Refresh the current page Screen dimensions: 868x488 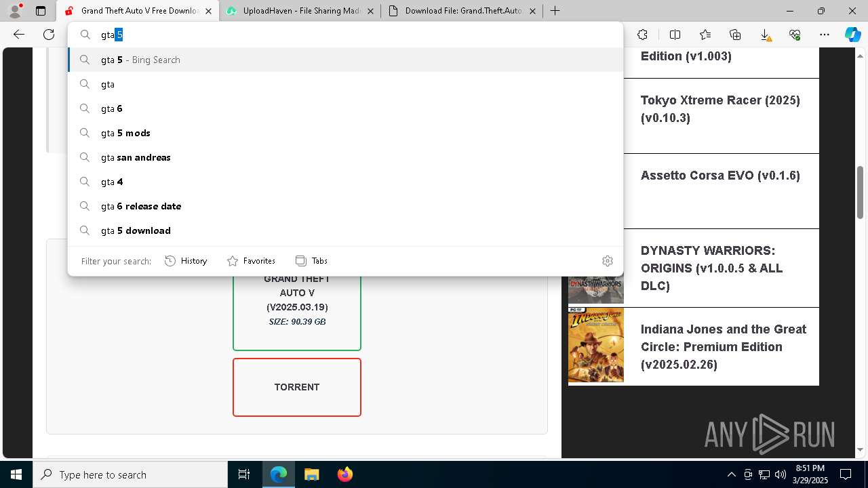tap(49, 35)
